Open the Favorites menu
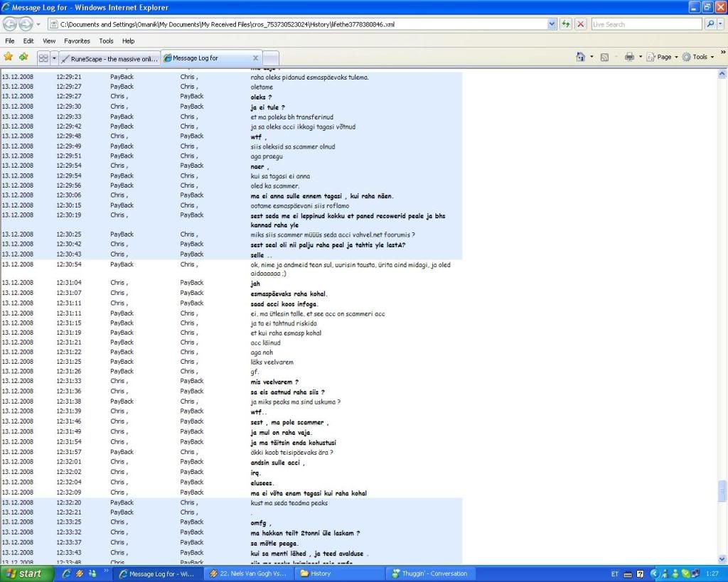 pyautogui.click(x=77, y=41)
